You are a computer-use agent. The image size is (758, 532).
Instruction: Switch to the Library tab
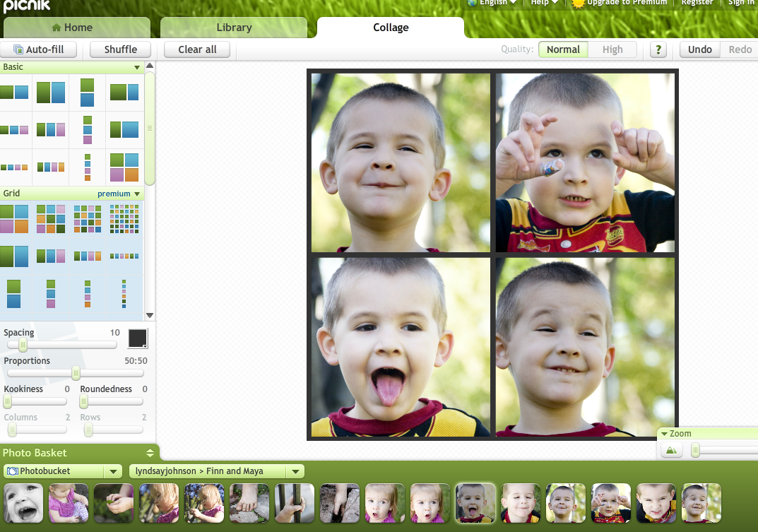234,28
